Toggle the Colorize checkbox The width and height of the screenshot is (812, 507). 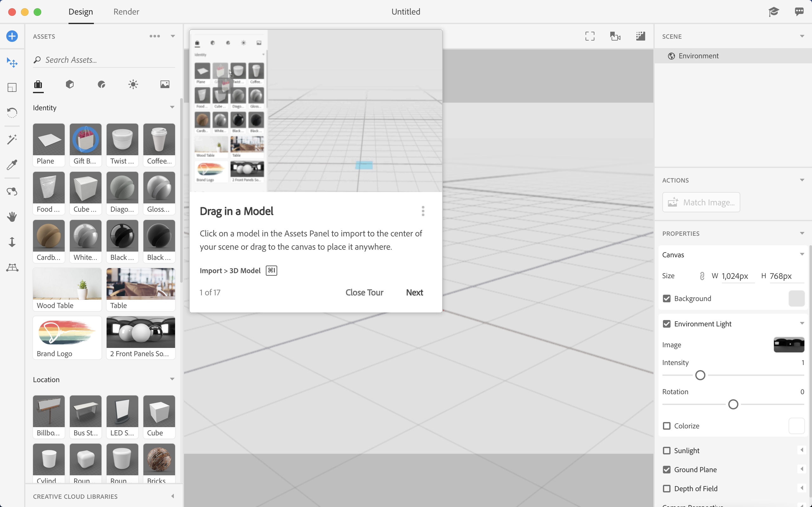point(667,426)
